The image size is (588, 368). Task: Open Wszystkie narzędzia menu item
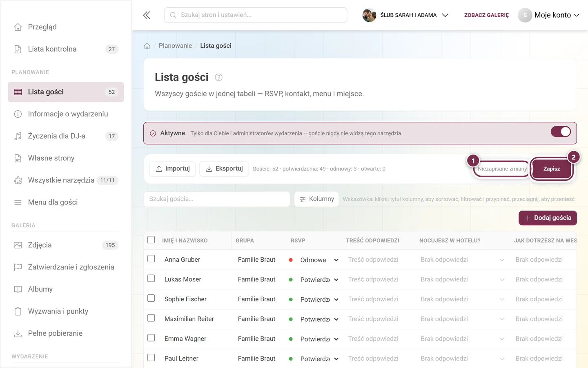pos(66,180)
